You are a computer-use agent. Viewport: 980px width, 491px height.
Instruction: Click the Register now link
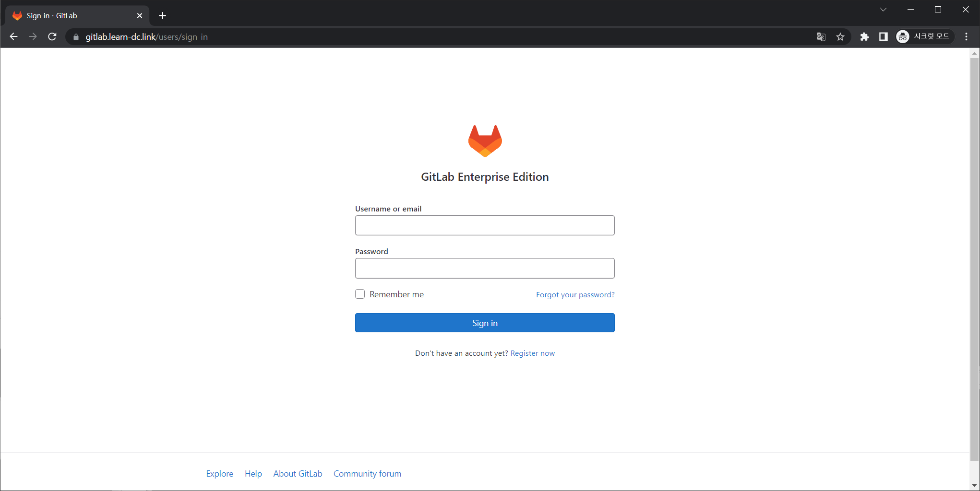(532, 353)
